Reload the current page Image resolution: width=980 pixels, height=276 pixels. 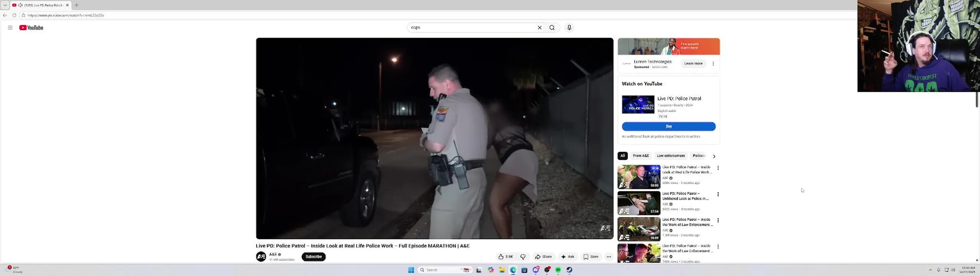point(14,15)
